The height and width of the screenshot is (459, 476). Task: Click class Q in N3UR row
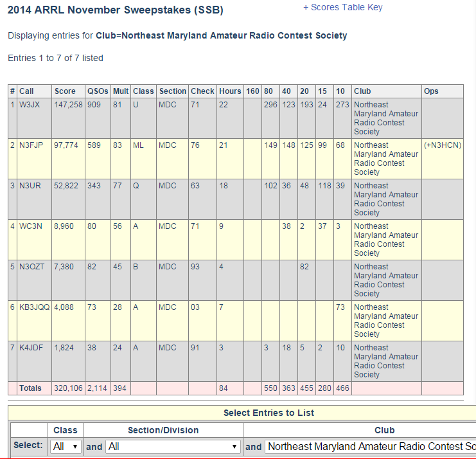[136, 186]
